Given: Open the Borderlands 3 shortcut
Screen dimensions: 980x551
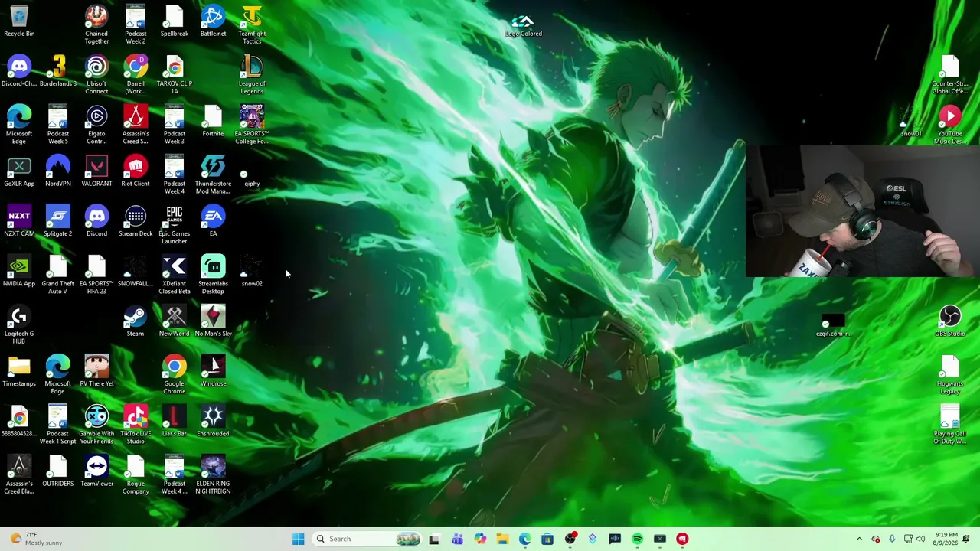Looking at the screenshot, I should pyautogui.click(x=58, y=71).
